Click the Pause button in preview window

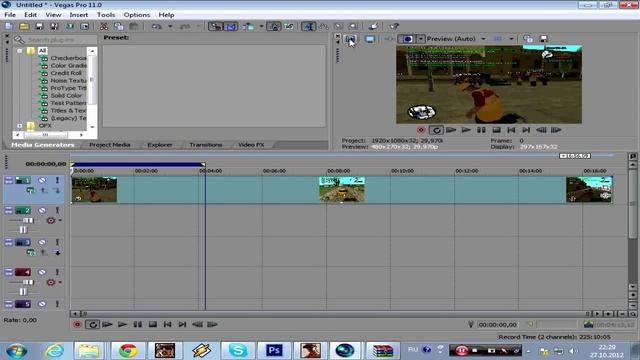[481, 130]
